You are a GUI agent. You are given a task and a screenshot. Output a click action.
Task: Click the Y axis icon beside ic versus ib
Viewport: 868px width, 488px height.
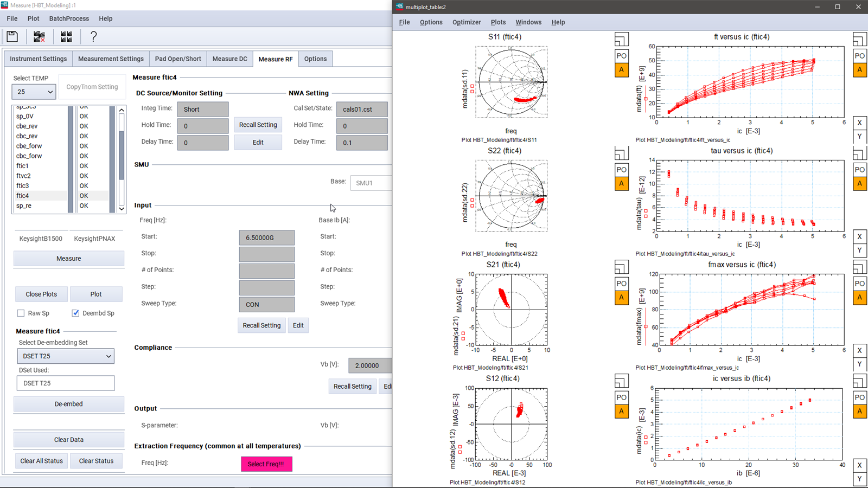tap(859, 479)
